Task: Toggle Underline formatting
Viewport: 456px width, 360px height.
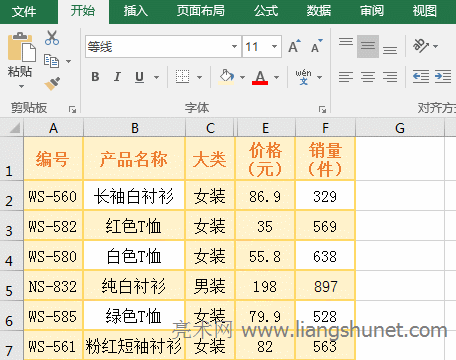Action: coord(139,77)
